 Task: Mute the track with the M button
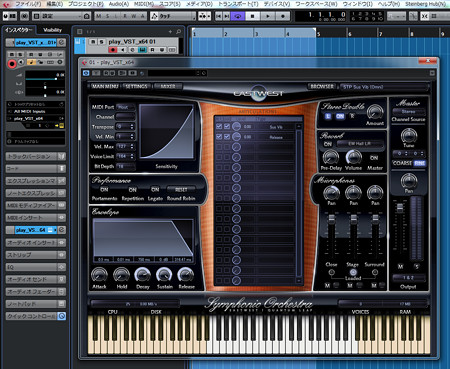coord(94,42)
